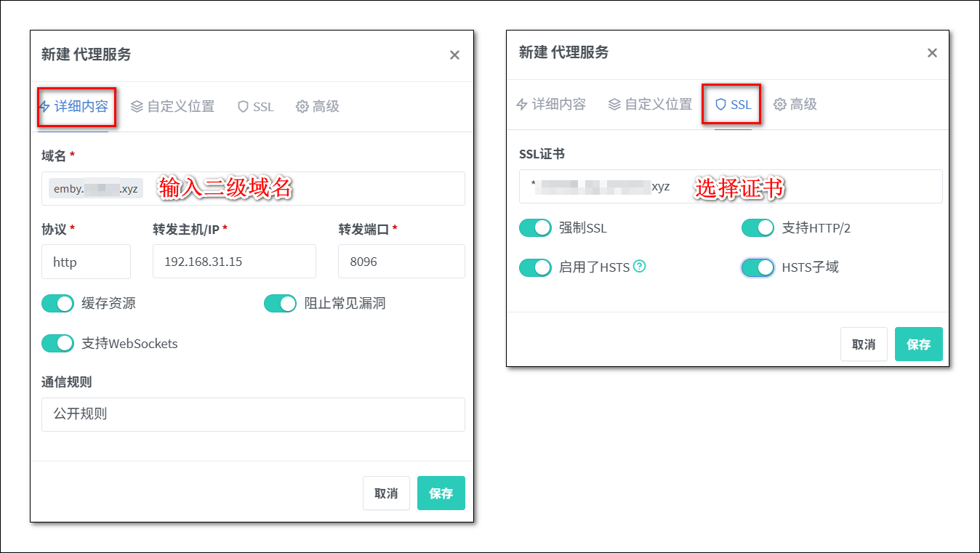Open 自定义位置 tab in left dialog
Screen dimensions: 980x553
pos(173,107)
